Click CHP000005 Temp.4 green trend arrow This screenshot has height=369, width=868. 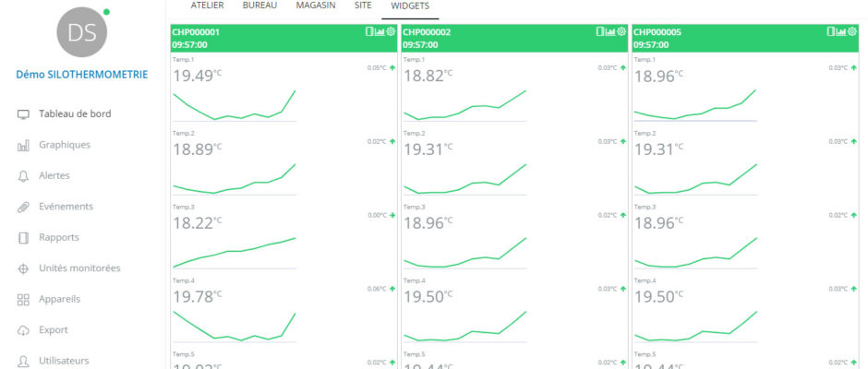[x=853, y=289]
